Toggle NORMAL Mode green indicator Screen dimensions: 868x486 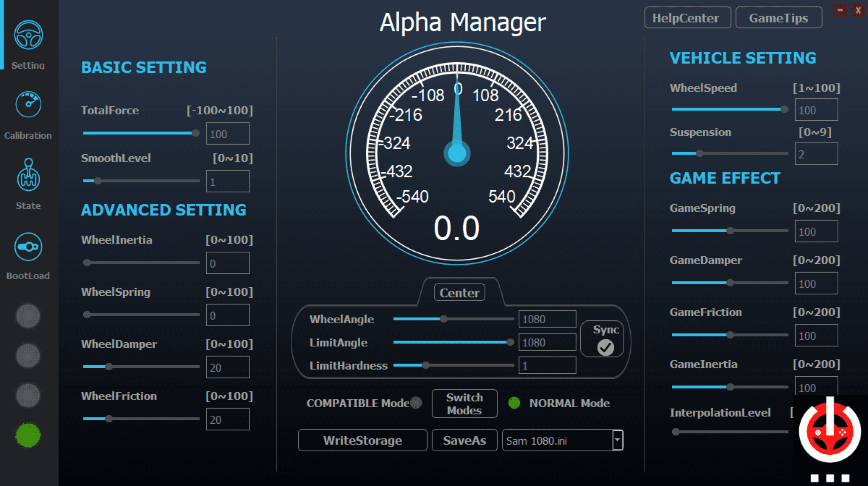pos(514,403)
